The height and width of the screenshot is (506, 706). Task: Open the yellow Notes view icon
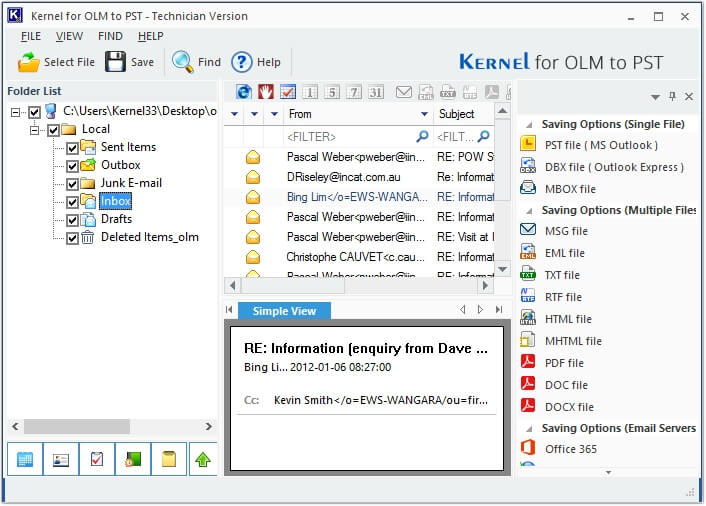tap(169, 459)
